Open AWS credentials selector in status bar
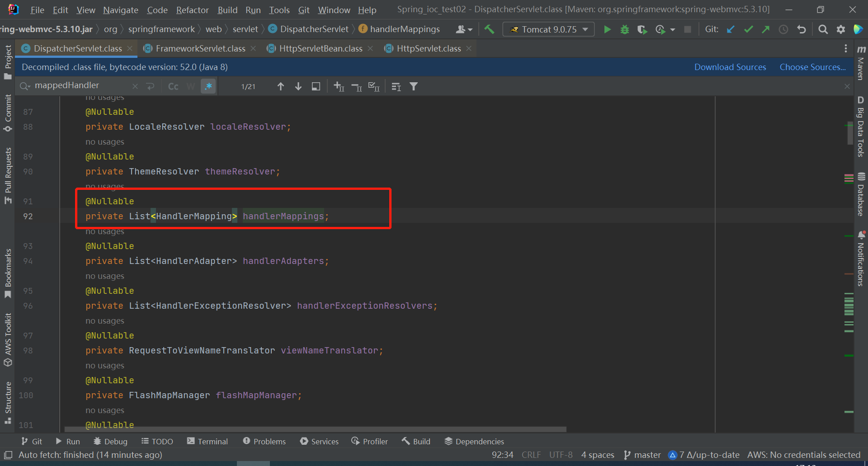This screenshot has height=466, width=868. click(803, 455)
